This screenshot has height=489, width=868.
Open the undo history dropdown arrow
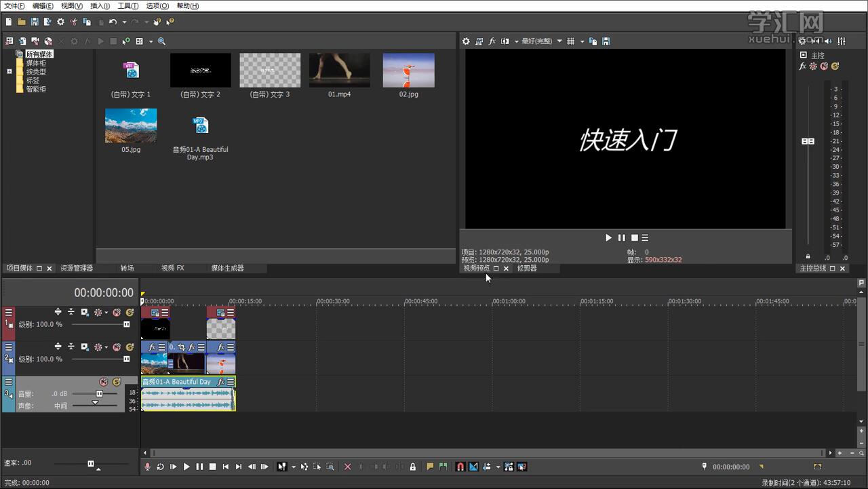tap(124, 22)
